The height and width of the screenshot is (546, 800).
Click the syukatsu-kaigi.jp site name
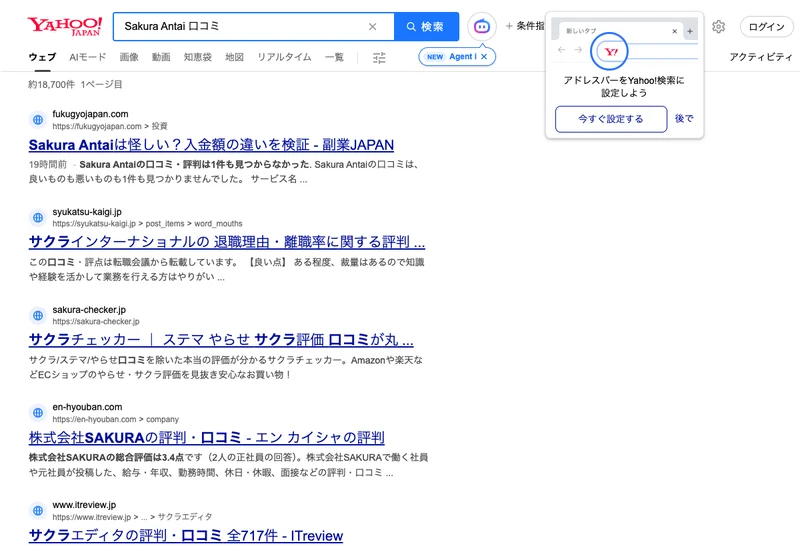[x=87, y=212]
